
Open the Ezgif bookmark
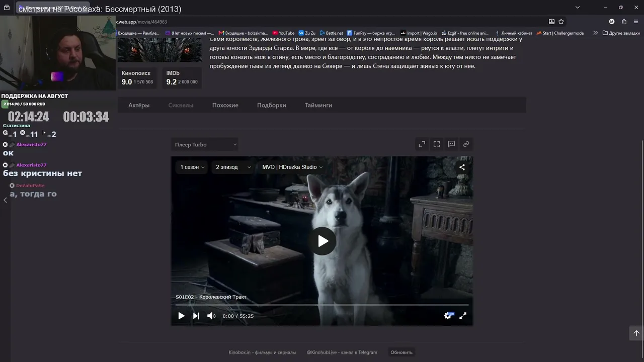(464, 33)
